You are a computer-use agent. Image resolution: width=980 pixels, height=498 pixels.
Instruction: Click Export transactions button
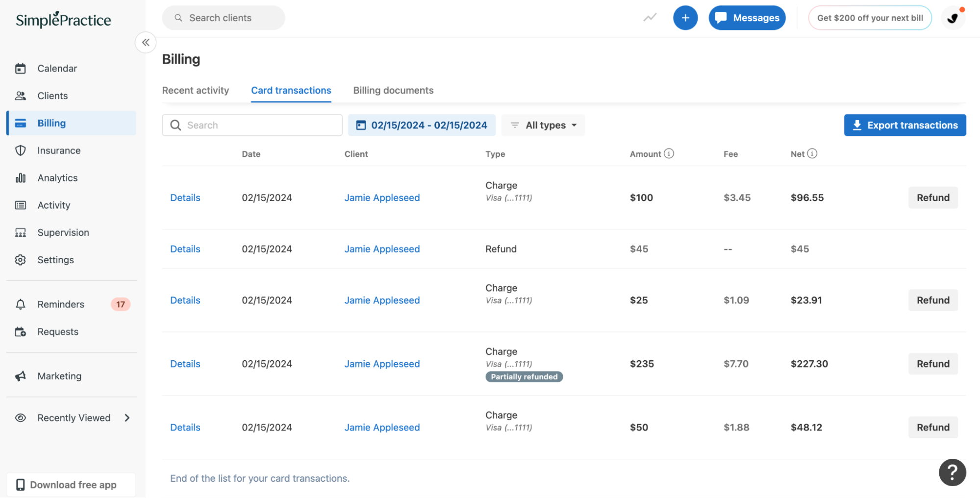[905, 125]
